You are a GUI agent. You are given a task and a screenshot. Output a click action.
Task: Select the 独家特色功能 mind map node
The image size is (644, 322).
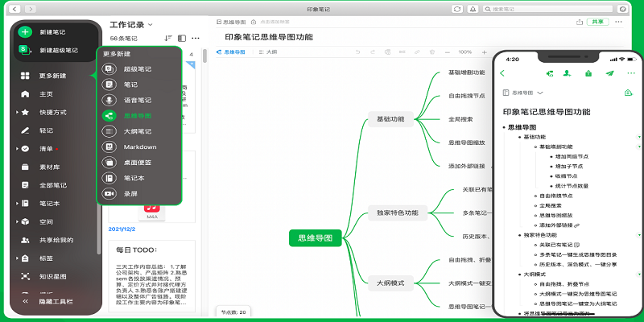point(398,213)
